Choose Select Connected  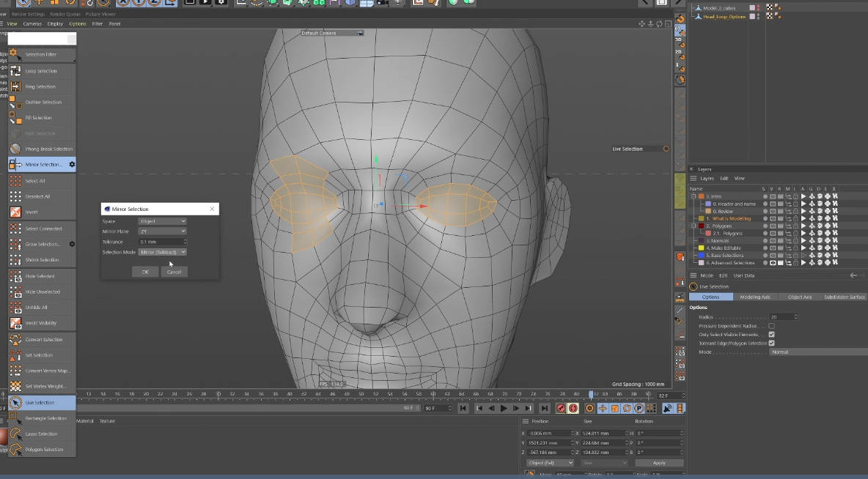(x=42, y=229)
